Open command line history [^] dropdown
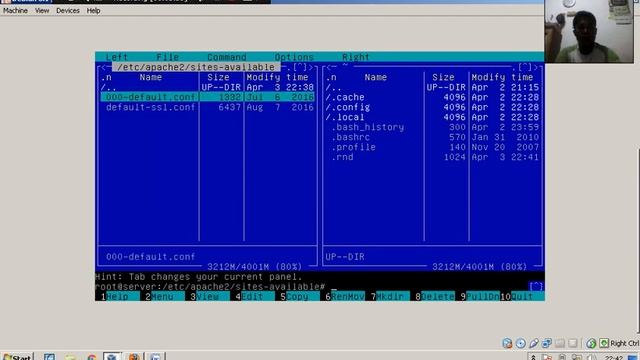Image resolution: width=640 pixels, height=360 pixels. (x=536, y=287)
